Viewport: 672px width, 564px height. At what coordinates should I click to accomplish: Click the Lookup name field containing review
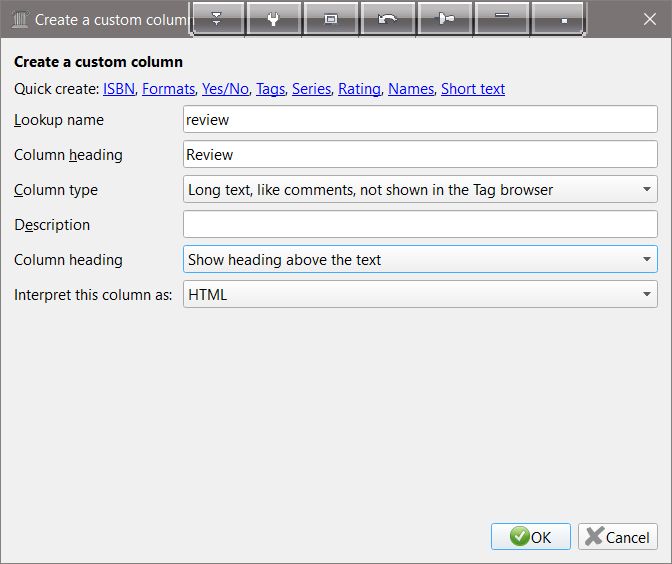[x=420, y=120]
